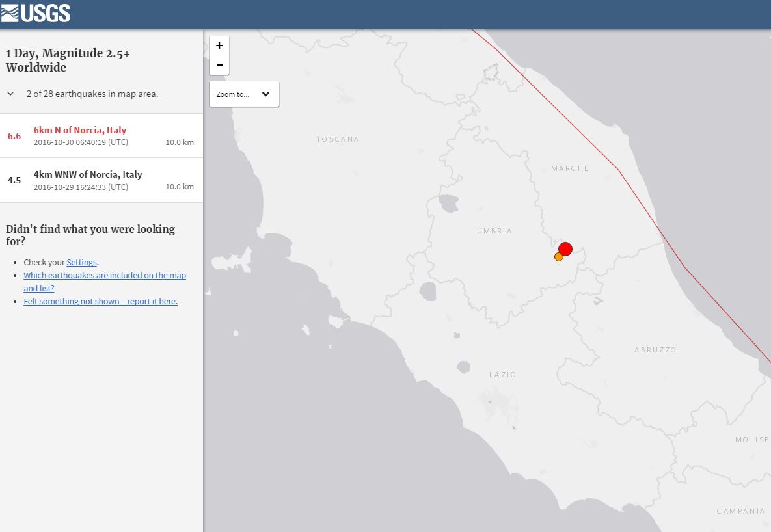This screenshot has width=771, height=532.
Task: Click the ABRUZZO region label
Action: pyautogui.click(x=655, y=350)
